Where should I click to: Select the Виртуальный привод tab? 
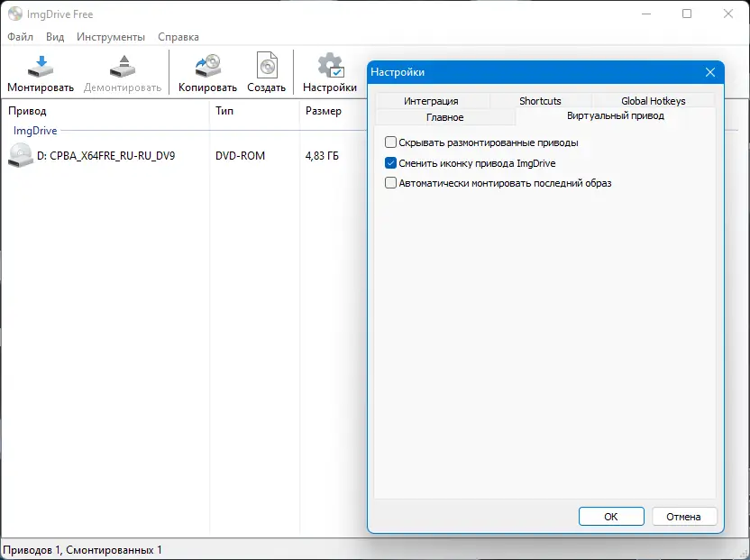click(x=616, y=115)
